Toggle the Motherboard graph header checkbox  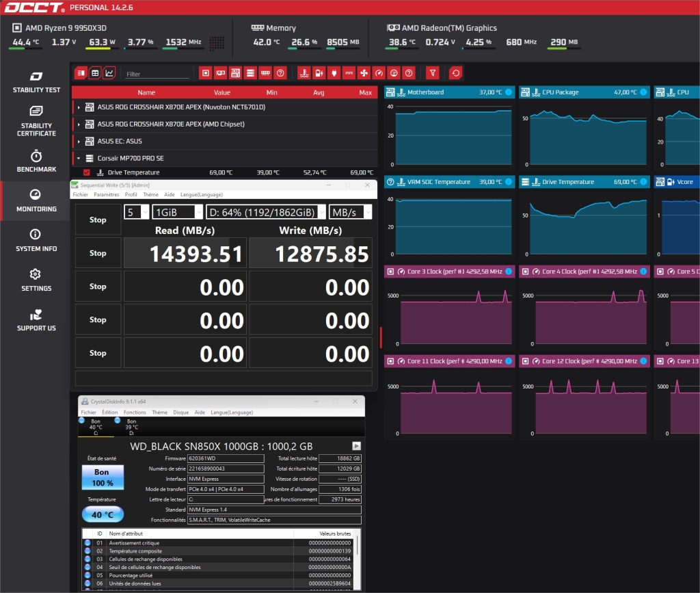pos(390,92)
